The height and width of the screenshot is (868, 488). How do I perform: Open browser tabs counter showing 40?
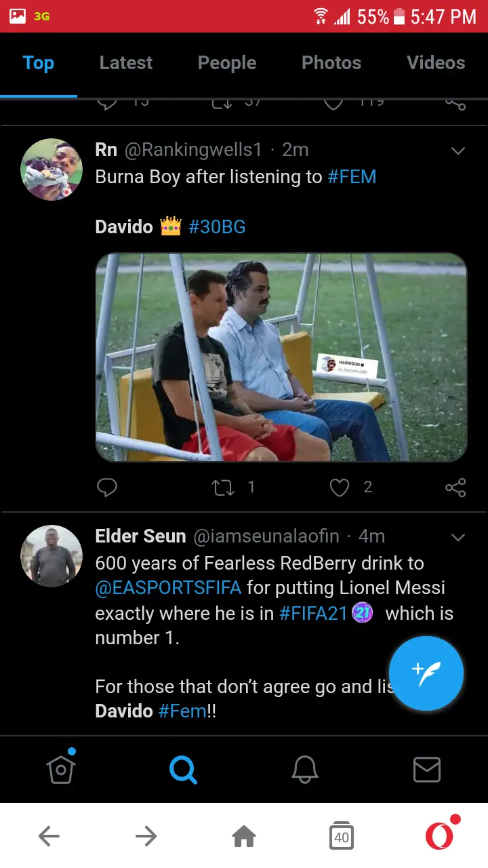[341, 837]
